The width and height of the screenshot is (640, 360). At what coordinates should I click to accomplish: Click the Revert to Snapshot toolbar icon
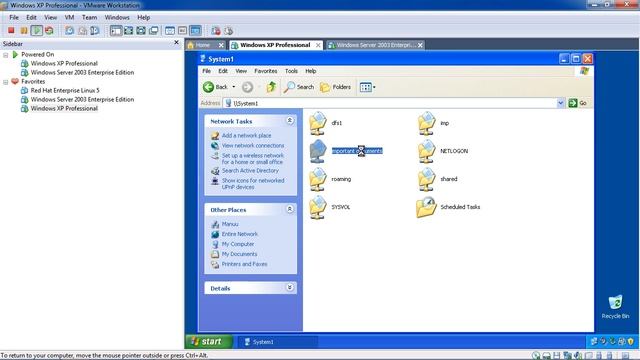[82, 31]
